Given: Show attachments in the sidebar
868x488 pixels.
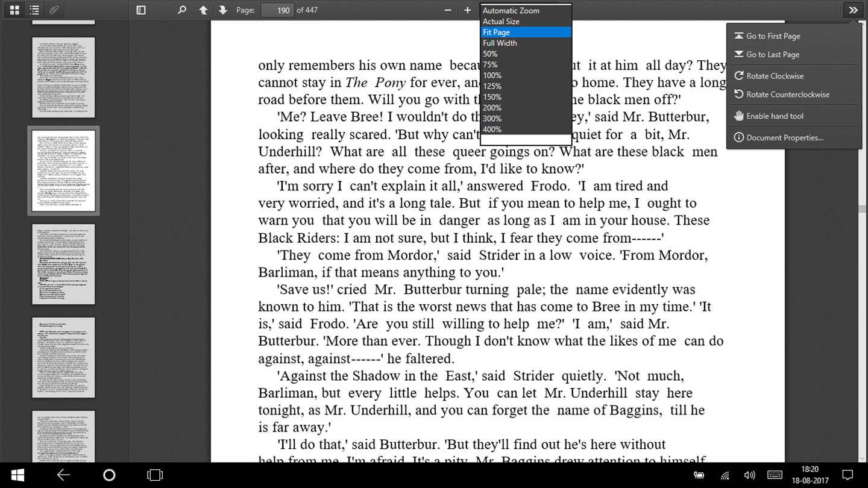Looking at the screenshot, I should [x=54, y=10].
